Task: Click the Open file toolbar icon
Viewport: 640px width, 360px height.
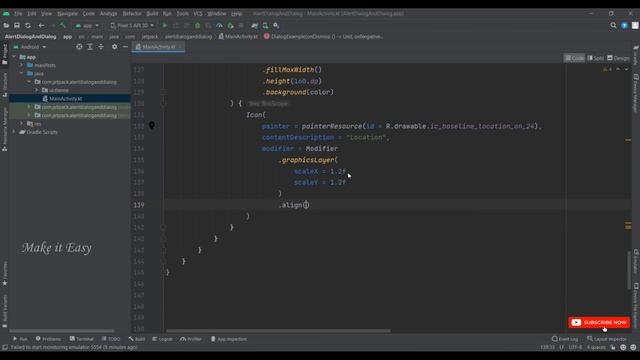Action: tap(6, 25)
